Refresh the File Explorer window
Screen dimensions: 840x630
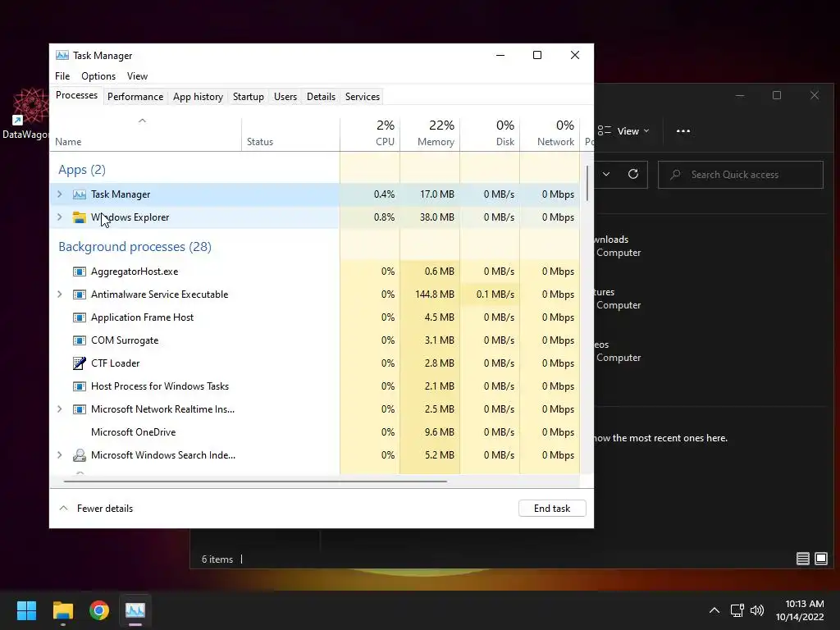coord(633,174)
